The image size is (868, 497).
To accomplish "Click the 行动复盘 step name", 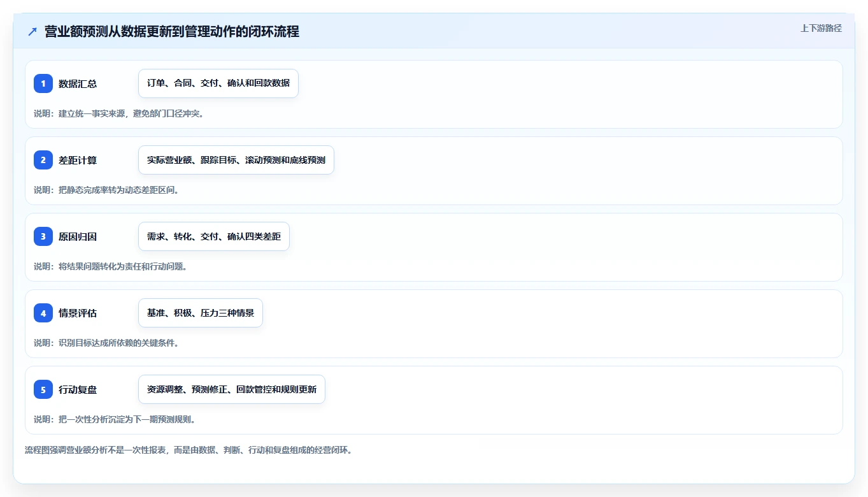I will pyautogui.click(x=78, y=389).
